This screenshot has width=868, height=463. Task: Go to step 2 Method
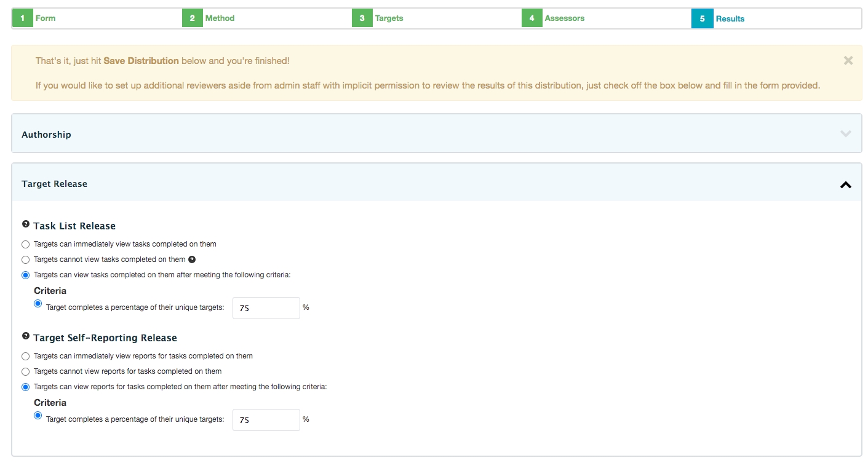pos(220,18)
